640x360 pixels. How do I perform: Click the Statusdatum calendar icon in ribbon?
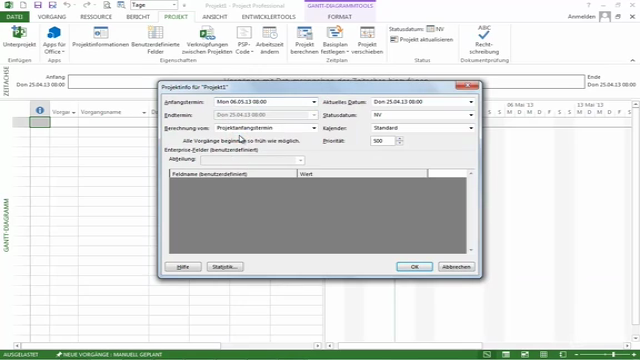[430, 29]
